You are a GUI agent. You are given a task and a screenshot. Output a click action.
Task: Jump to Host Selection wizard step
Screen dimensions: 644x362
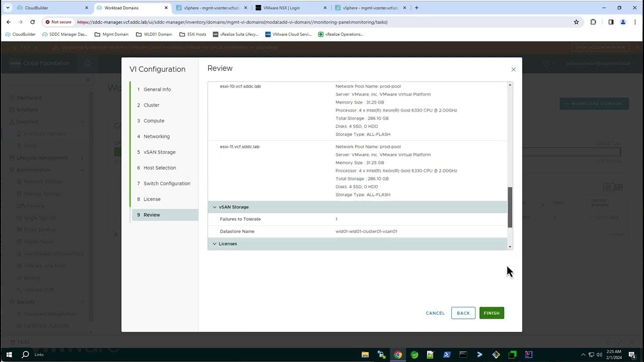(159, 168)
